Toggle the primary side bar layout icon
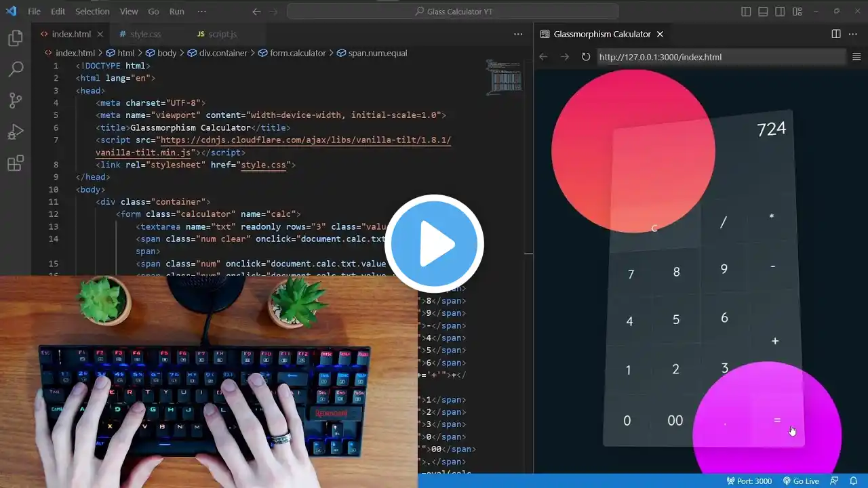 746,12
